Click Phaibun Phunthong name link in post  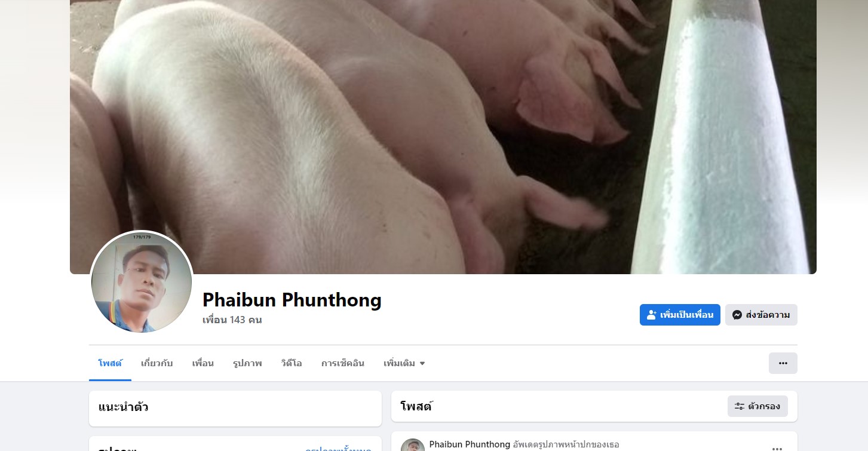[470, 444]
